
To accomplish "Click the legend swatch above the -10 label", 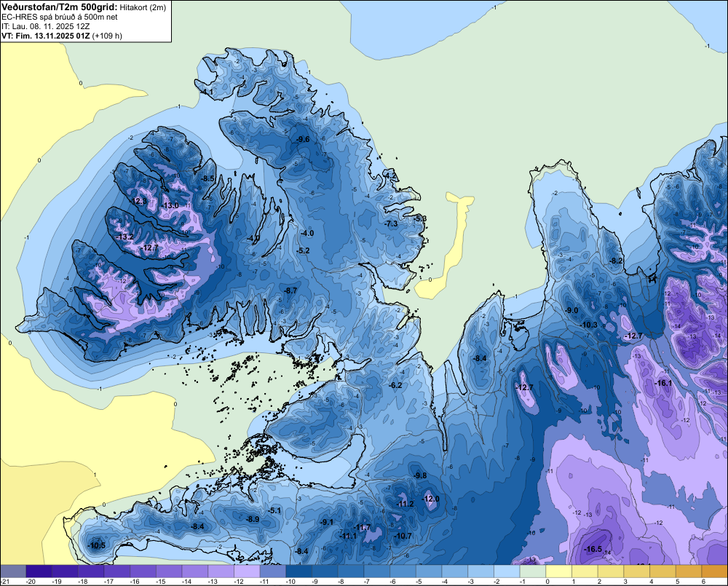I will tap(299, 571).
